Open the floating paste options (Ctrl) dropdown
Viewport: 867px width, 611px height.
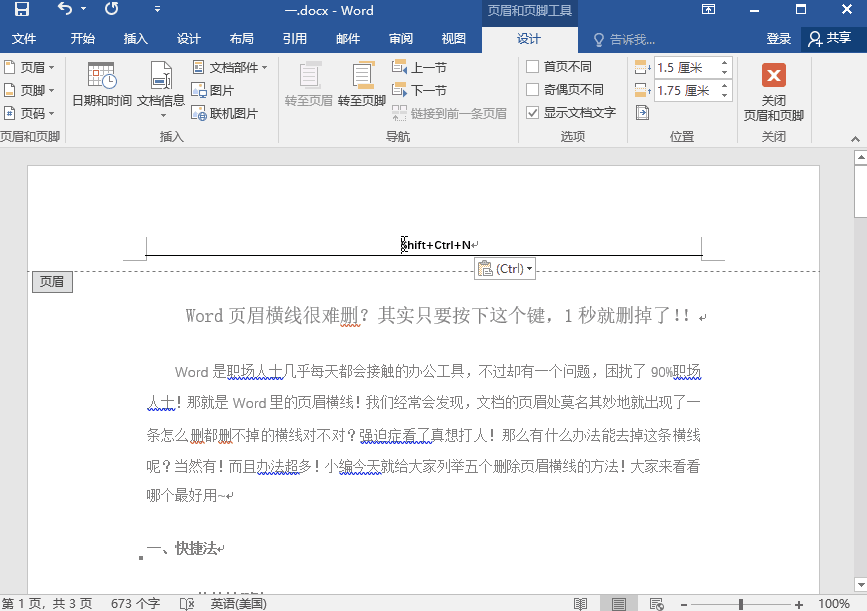(527, 268)
